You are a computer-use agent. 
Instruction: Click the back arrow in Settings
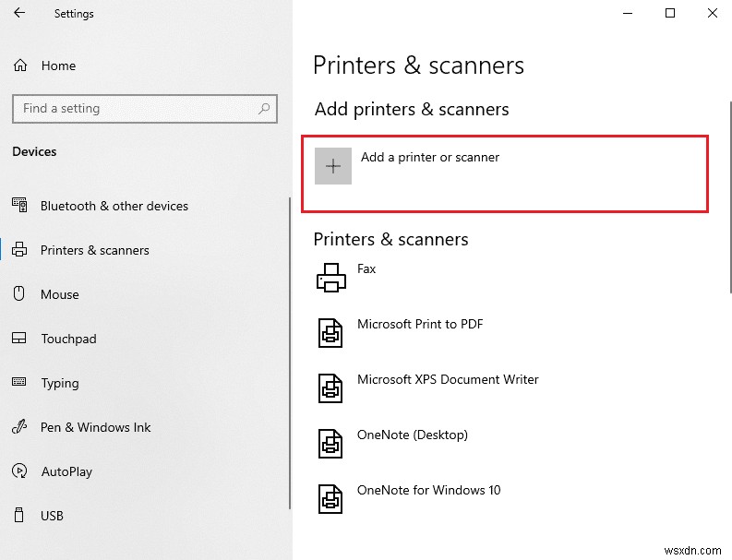pos(19,13)
